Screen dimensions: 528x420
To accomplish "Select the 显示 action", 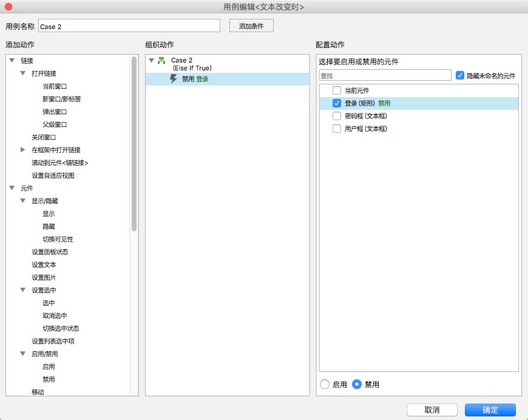I will tap(49, 214).
